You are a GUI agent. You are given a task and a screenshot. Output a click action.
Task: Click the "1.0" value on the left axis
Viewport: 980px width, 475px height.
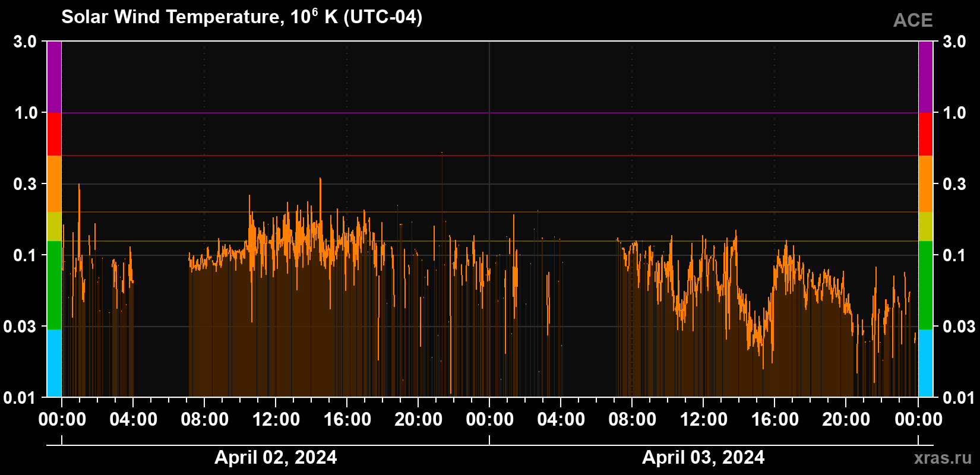pyautogui.click(x=25, y=113)
